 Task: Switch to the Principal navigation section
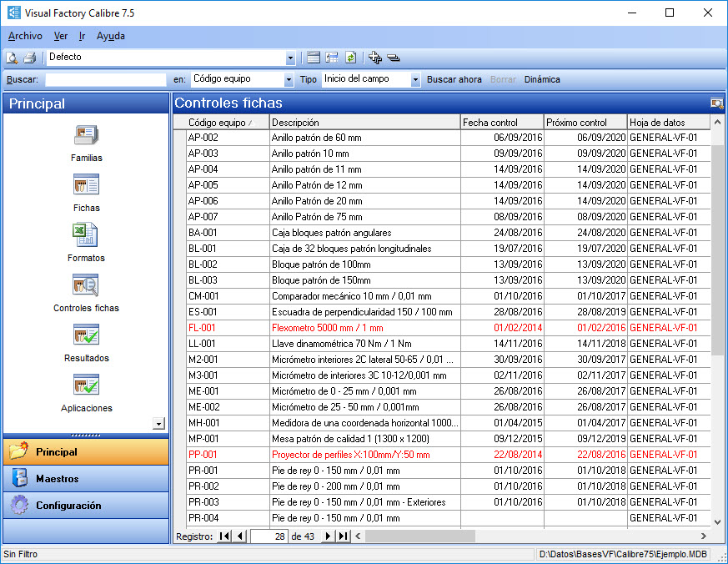pyautogui.click(x=86, y=451)
